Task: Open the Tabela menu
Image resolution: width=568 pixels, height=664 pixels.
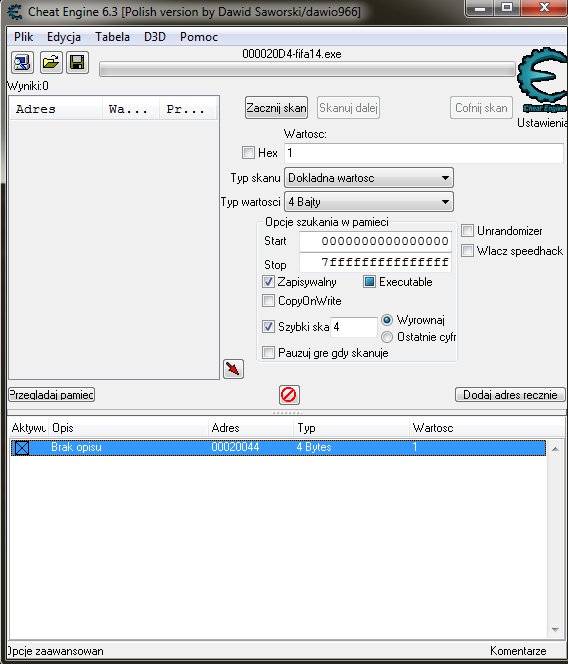Action: pos(112,37)
